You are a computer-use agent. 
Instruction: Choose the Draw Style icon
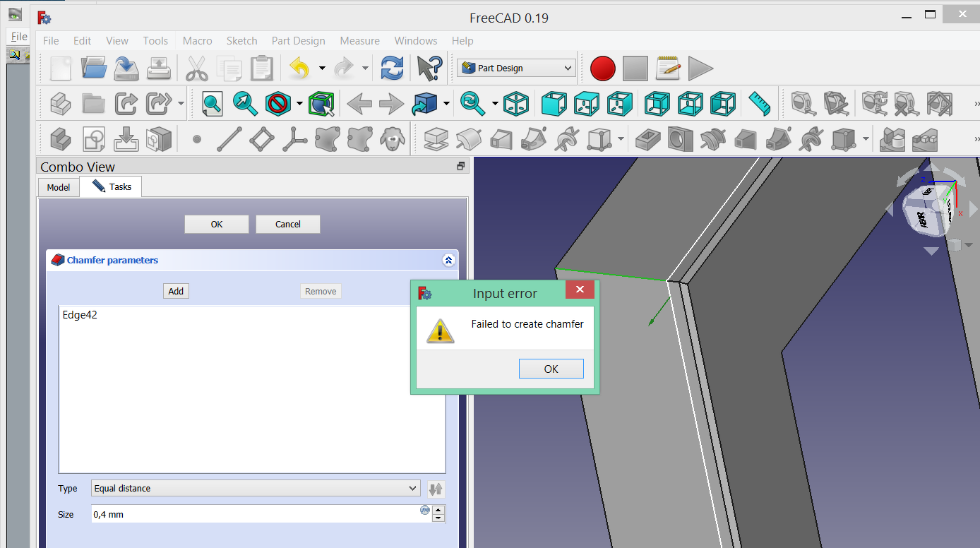tap(278, 104)
